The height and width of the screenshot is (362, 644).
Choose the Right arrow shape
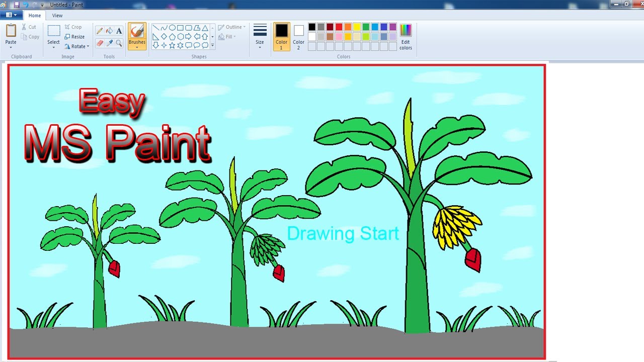pyautogui.click(x=188, y=37)
